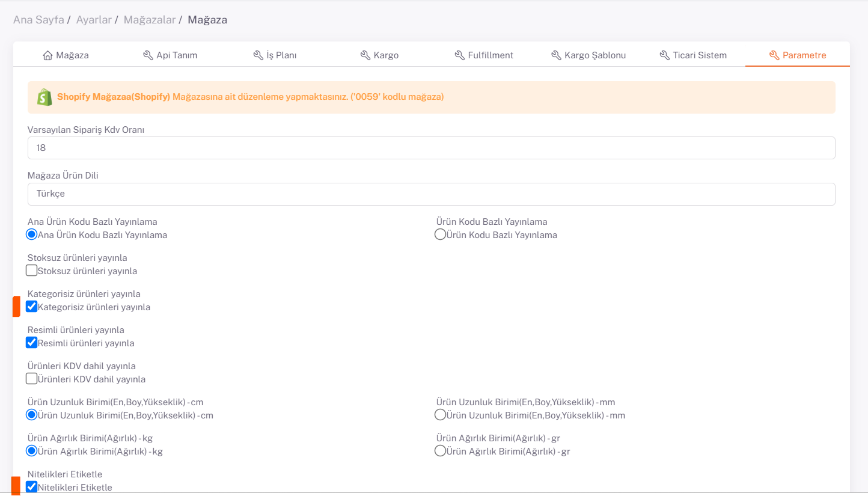Open the Ticari Sistem tab
Screen dimensions: 868x496
693,55
